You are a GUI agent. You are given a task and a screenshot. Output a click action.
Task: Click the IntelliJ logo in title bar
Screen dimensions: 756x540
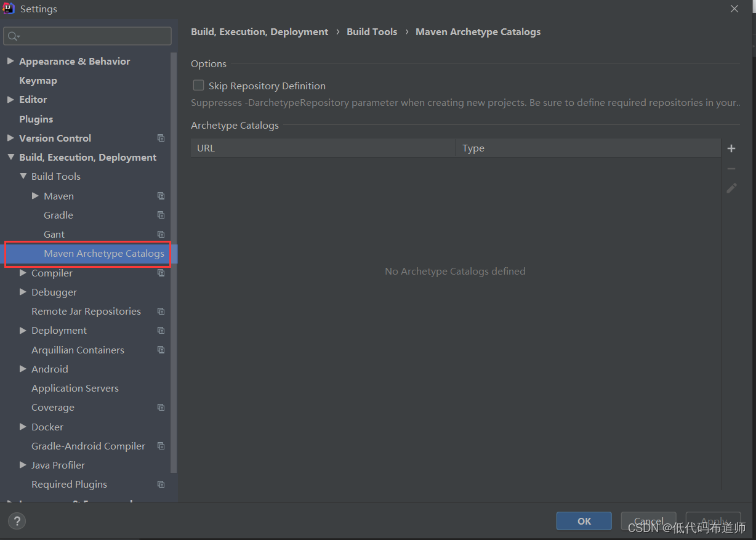tap(9, 9)
